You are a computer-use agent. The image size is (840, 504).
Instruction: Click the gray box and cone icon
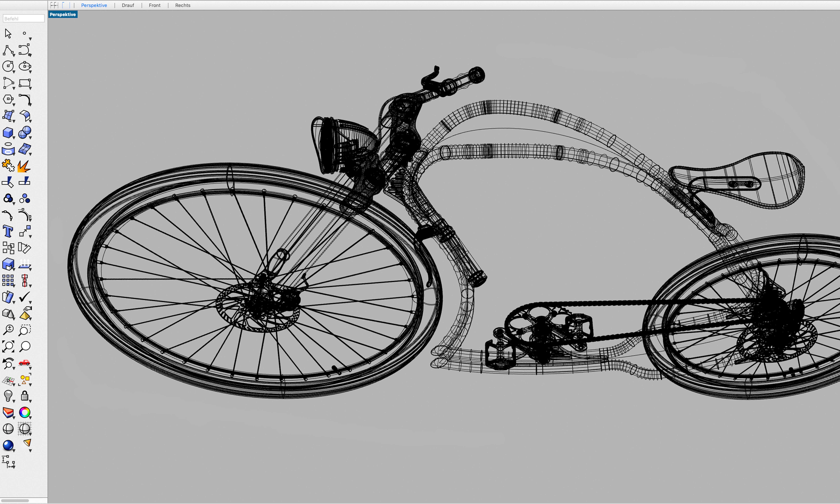[x=8, y=314]
